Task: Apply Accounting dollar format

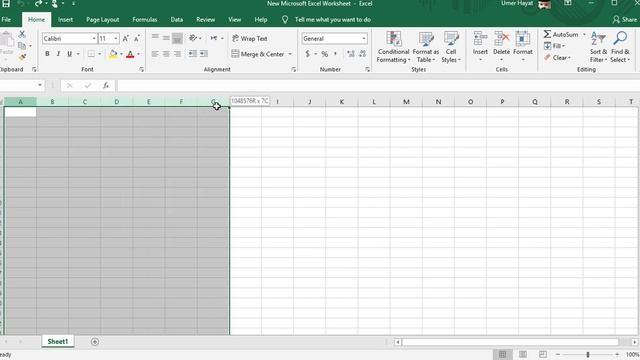Action: 308,54
